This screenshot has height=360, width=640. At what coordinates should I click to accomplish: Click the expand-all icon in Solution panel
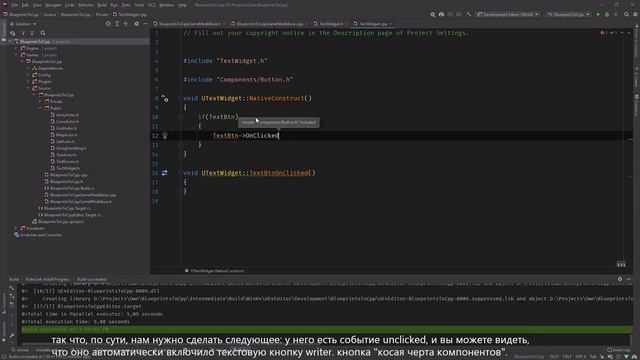117,24
